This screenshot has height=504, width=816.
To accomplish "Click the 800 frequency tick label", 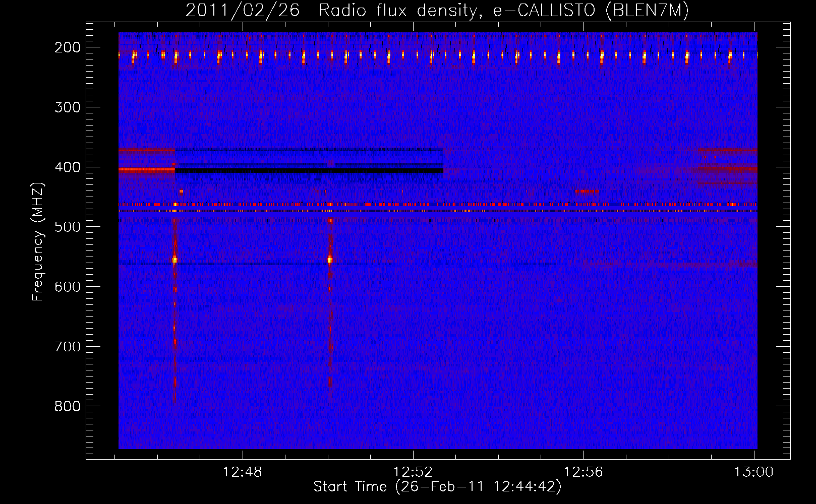I will tap(68, 406).
